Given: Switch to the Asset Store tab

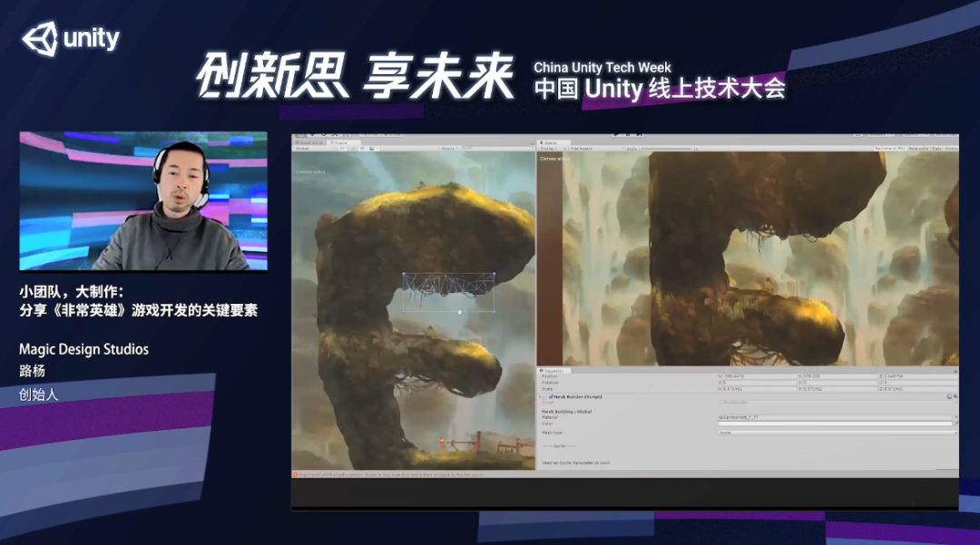Looking at the screenshot, I should [x=309, y=143].
